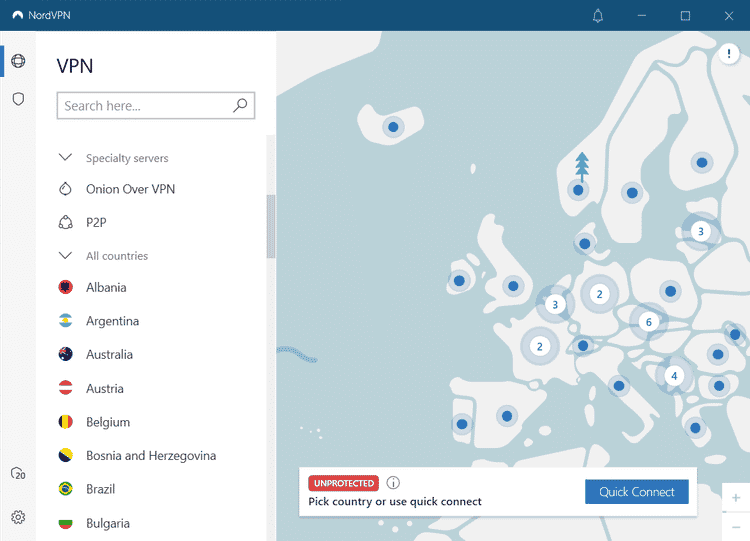
Task: Click the exclamation alert icon on map
Action: click(x=729, y=54)
